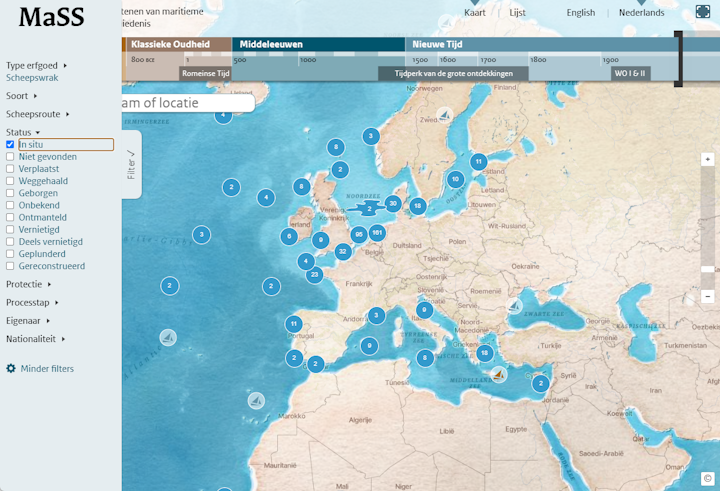This screenshot has height=491, width=720.
Task: Check the Geplunderd checkbox
Action: pos(10,254)
